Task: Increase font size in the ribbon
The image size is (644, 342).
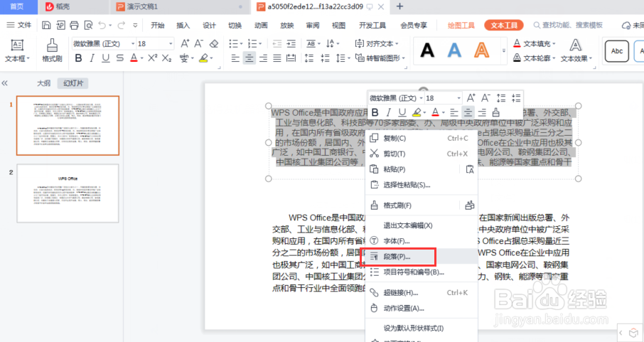Action: pyautogui.click(x=185, y=43)
